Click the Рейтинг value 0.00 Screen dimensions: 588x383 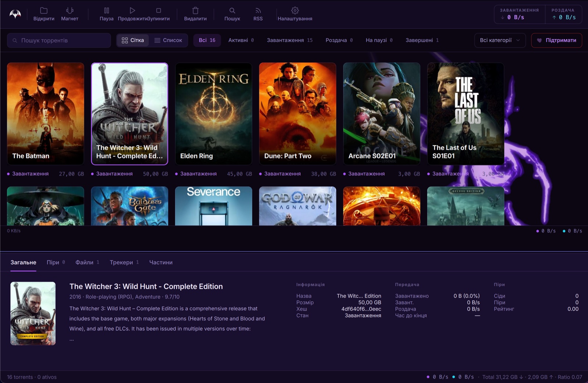coord(573,309)
